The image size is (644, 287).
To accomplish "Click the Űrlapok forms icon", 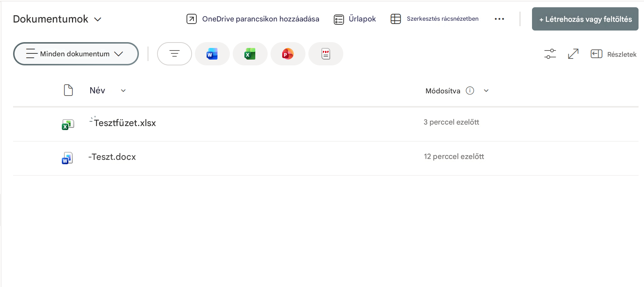I will pyautogui.click(x=339, y=19).
